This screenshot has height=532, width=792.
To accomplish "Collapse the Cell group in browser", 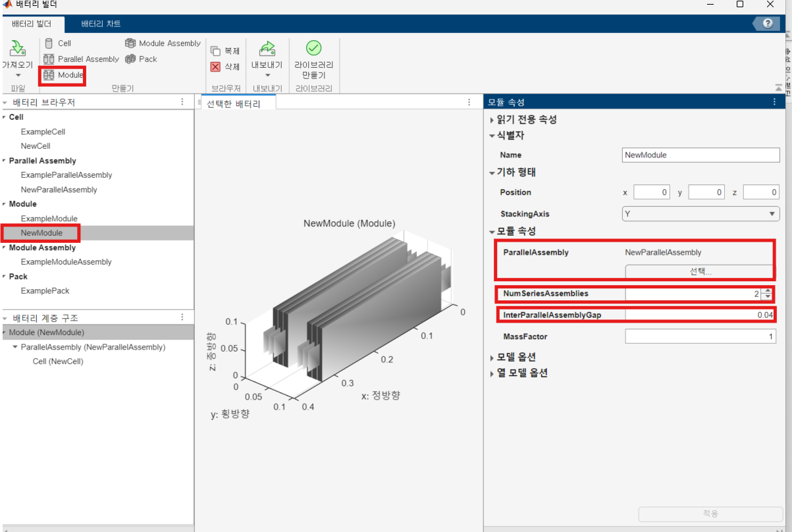I will point(4,117).
